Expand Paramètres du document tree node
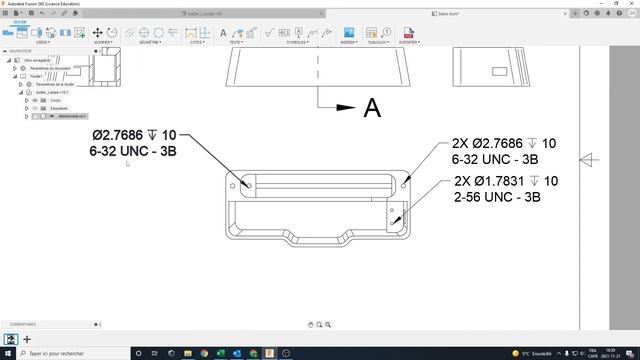The width and height of the screenshot is (640, 360). pos(15,68)
